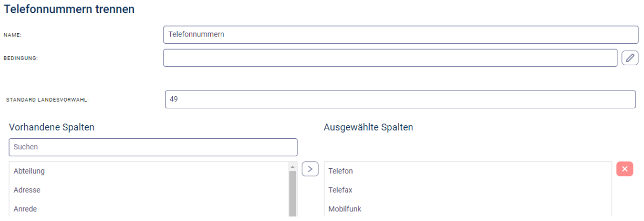Pick the Telefax entry in Ausgewählte Spalten
644x221 pixels.
[x=341, y=190]
